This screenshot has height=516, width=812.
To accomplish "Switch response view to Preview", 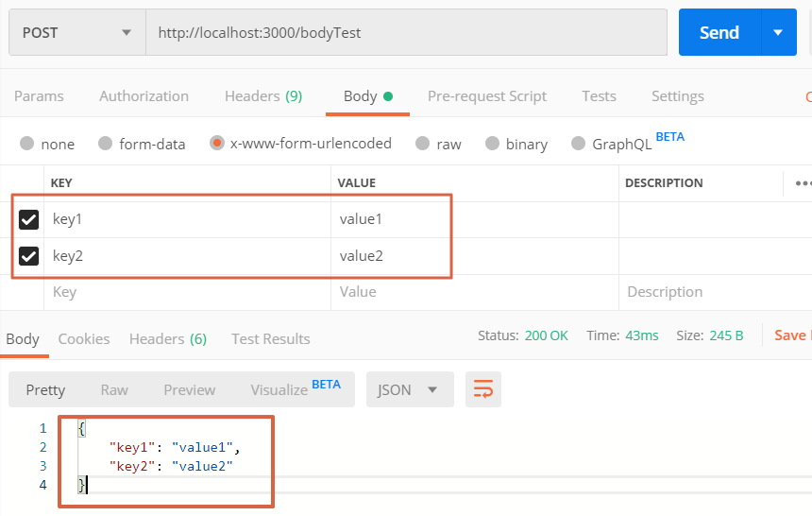I will tap(190, 390).
